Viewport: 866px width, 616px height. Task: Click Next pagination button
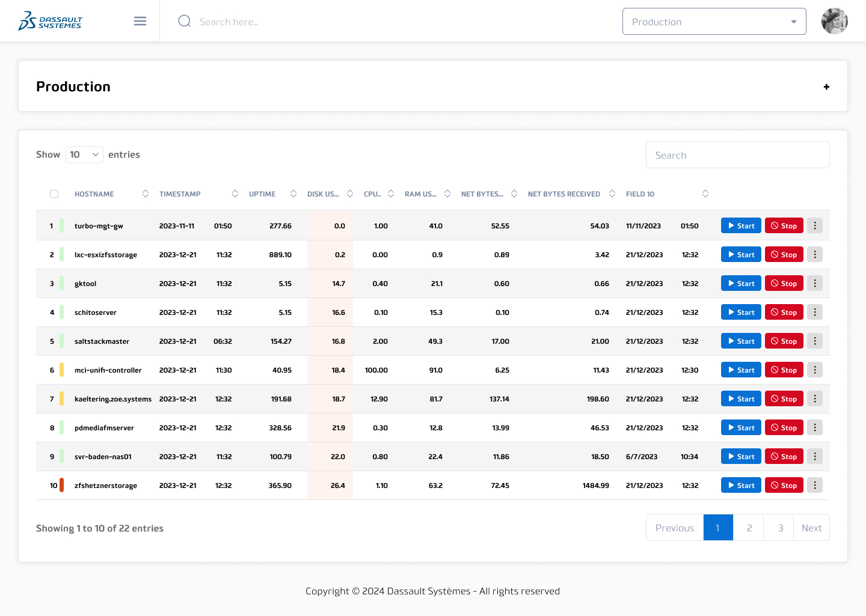(811, 528)
